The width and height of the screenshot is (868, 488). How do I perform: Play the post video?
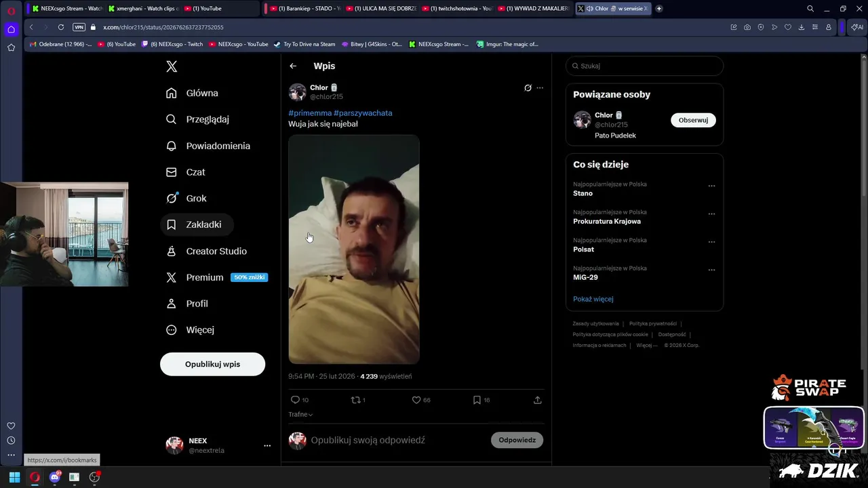[x=354, y=249]
